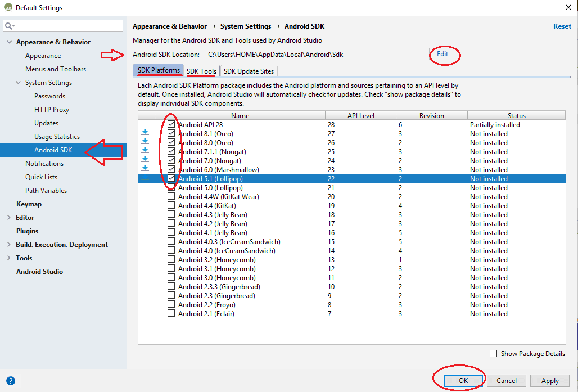Click System Settings in the breadcrumb
The height and width of the screenshot is (392, 578).
click(246, 26)
